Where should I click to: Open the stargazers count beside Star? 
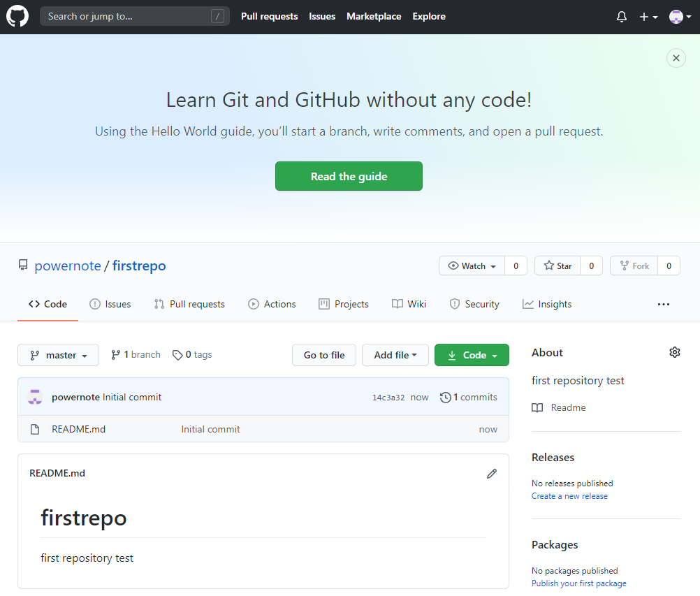pyautogui.click(x=591, y=266)
